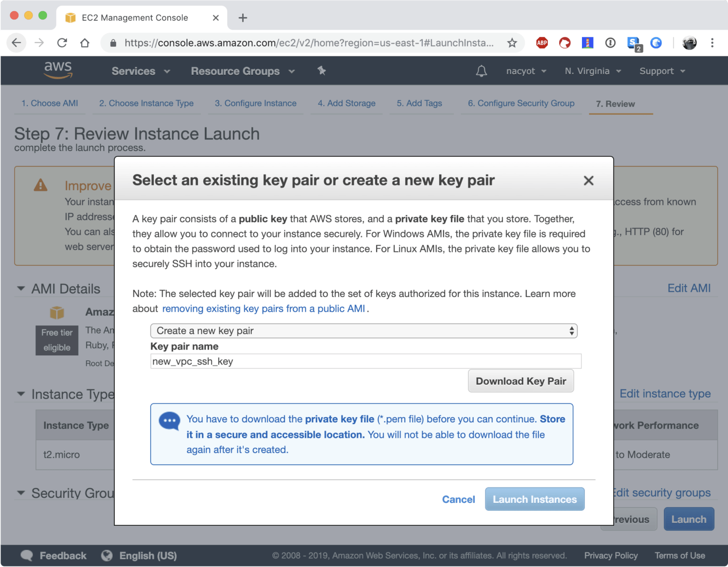Image resolution: width=728 pixels, height=567 pixels.
Task: Go to step 5. Add Tags
Action: coord(419,103)
